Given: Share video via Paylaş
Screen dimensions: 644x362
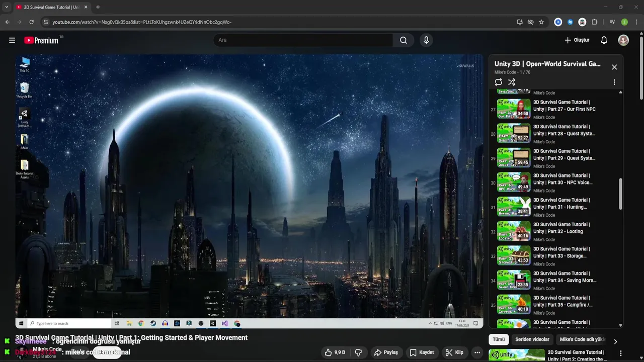Looking at the screenshot, I should (x=386, y=352).
